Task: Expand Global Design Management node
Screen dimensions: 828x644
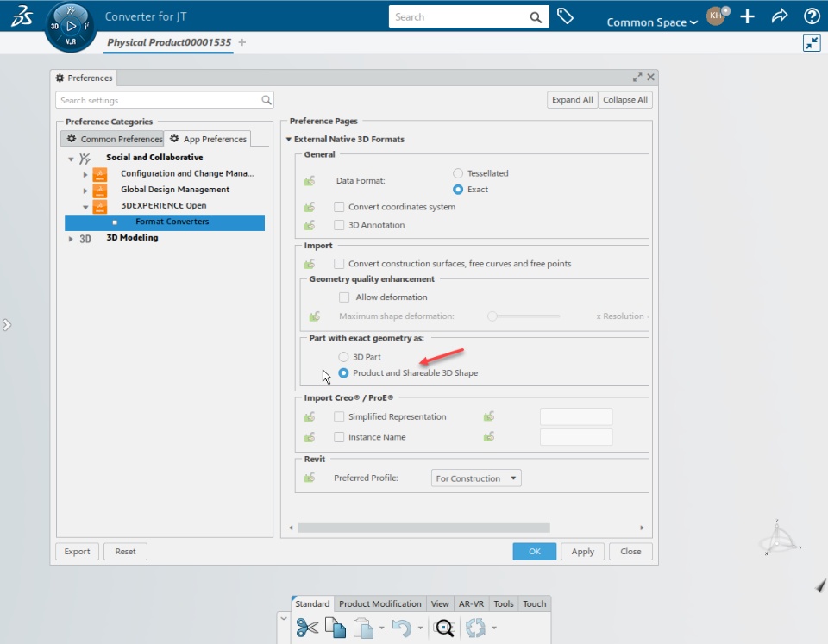Action: click(x=85, y=190)
